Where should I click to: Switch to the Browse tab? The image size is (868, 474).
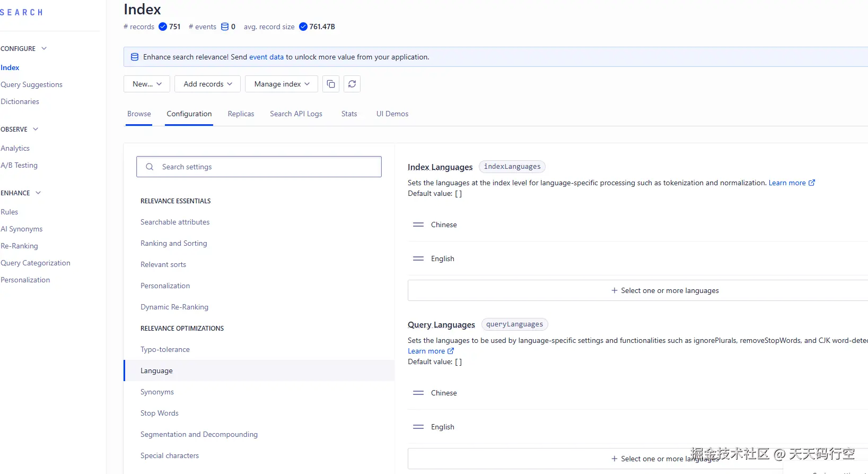click(x=139, y=114)
